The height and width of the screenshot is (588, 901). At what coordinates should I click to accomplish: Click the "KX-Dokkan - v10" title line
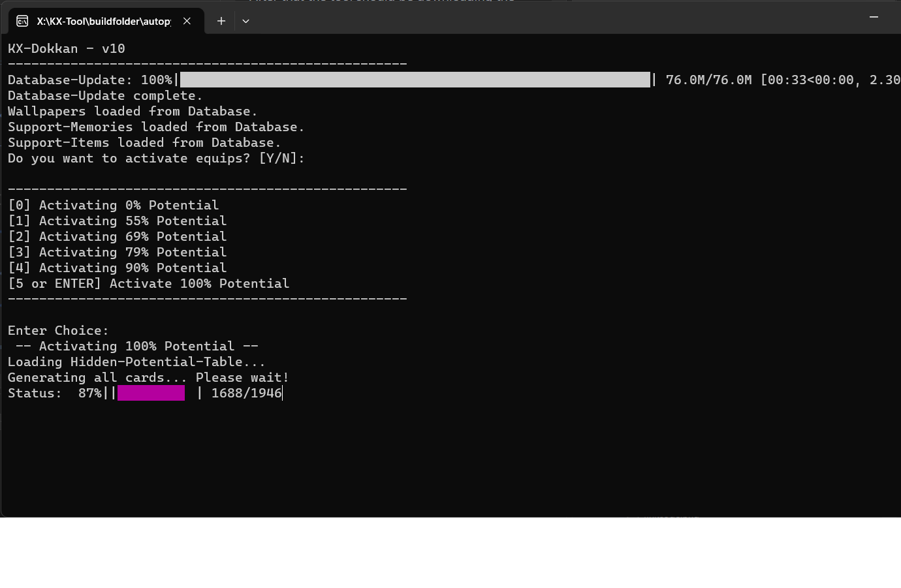point(67,48)
